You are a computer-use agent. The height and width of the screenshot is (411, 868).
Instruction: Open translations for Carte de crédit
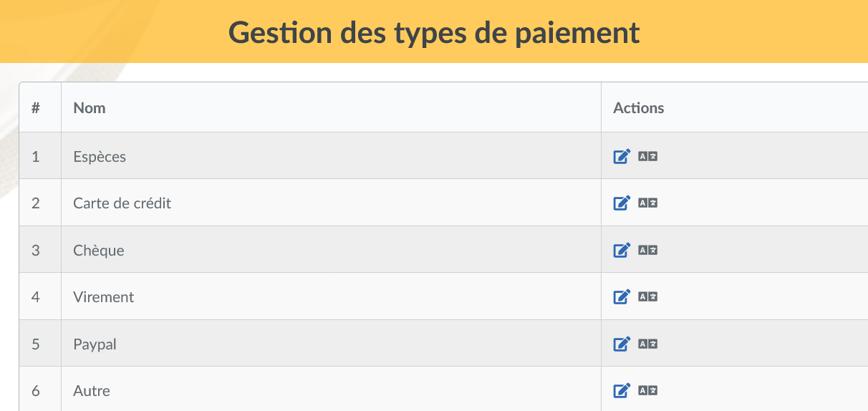pyautogui.click(x=647, y=203)
